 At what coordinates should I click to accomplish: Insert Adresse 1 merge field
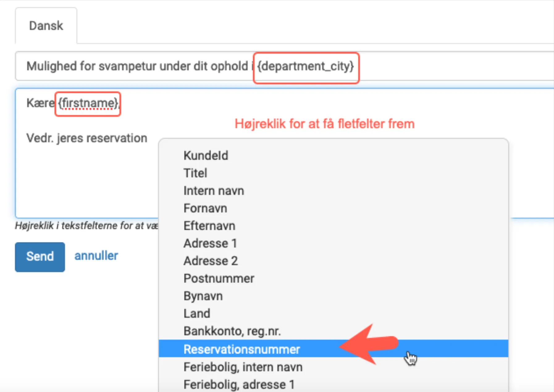click(210, 244)
